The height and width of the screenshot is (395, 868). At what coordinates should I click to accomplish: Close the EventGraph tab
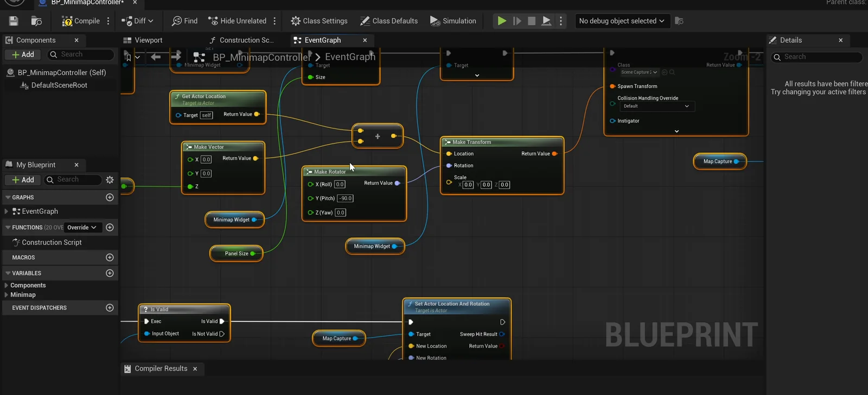[365, 40]
